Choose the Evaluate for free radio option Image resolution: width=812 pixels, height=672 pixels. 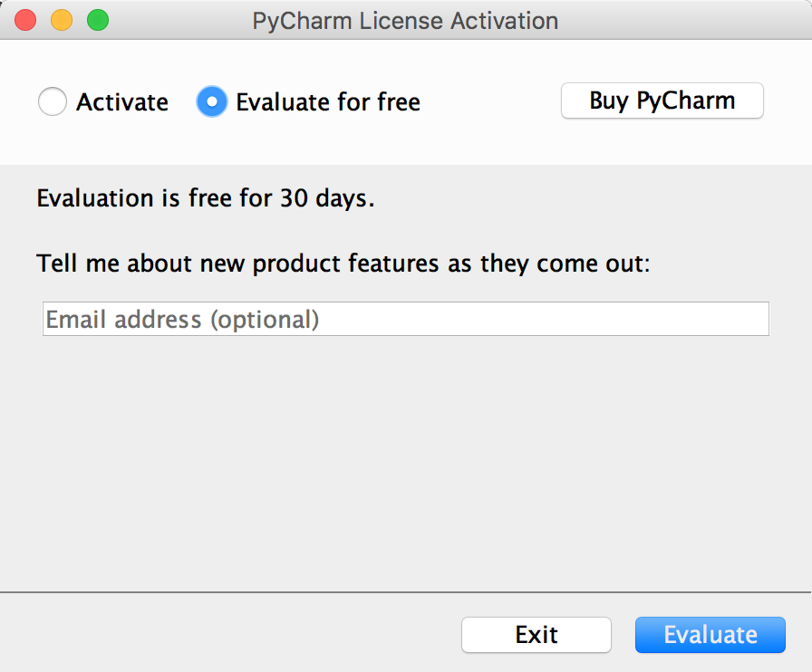point(211,101)
